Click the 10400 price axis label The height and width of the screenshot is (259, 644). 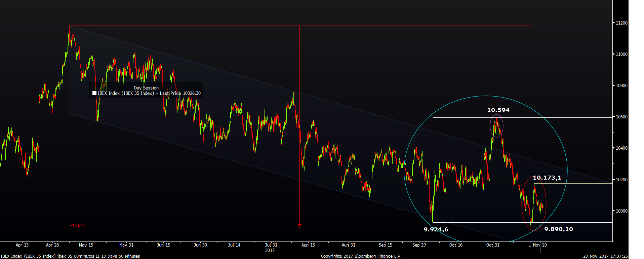click(621, 148)
